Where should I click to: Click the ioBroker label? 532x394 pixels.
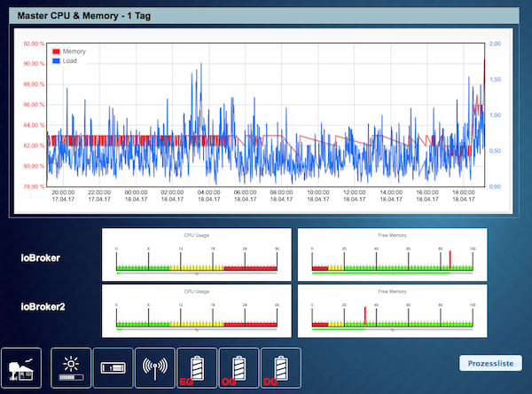point(41,258)
